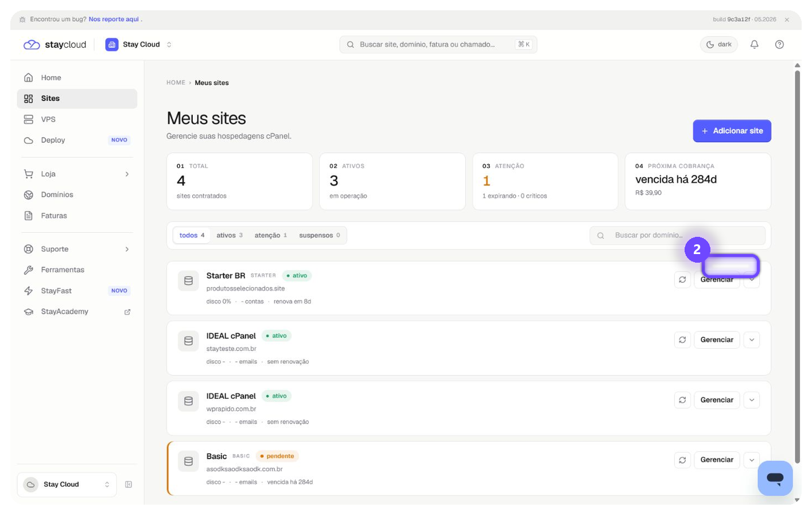
Task: Open Deploy in sidebar
Action: (x=77, y=140)
